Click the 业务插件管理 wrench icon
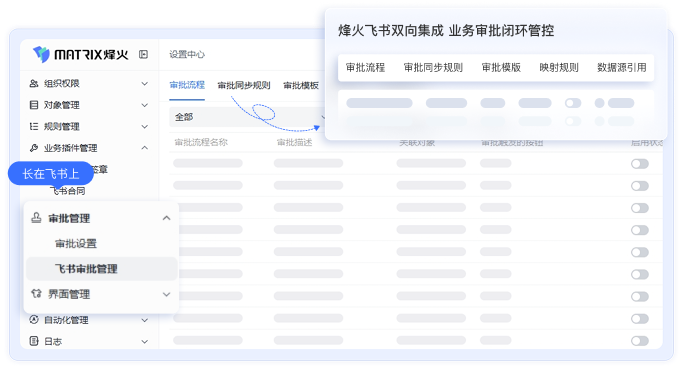Viewport: 686px width, 371px height. [34, 148]
